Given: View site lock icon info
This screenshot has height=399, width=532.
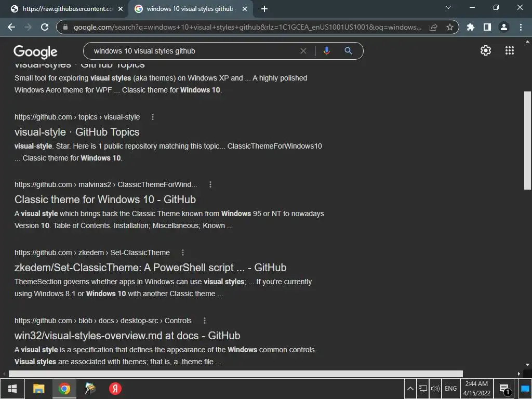Looking at the screenshot, I should click(65, 27).
